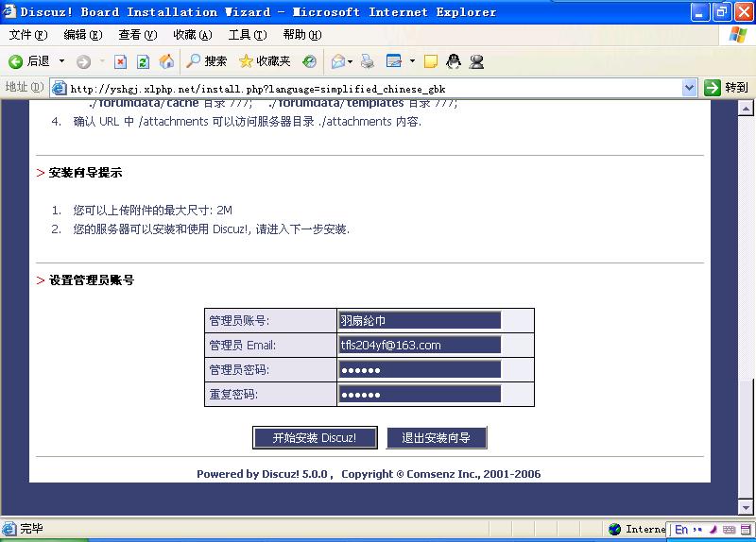Click the 重复密码 confirm password field
Screen dimensions: 756x542
(x=420, y=394)
